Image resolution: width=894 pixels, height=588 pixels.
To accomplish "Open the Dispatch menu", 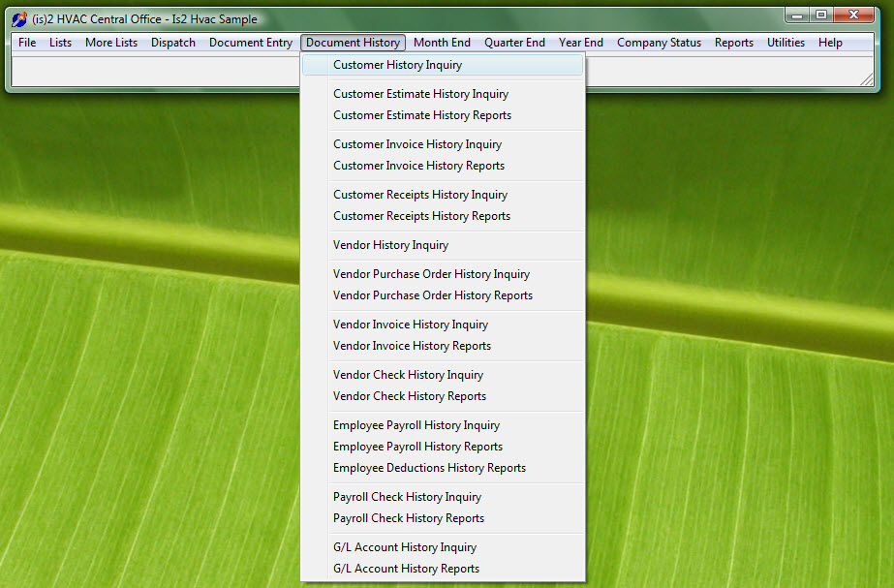I will [173, 43].
